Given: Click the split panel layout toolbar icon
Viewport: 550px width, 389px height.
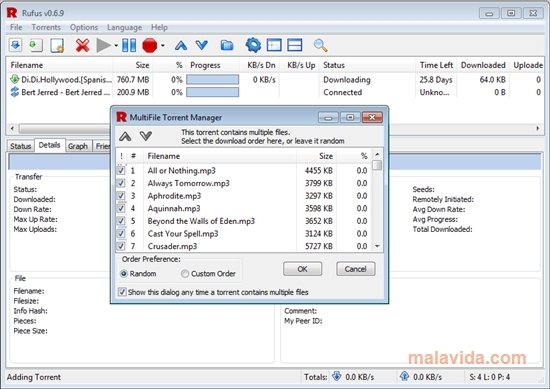Looking at the screenshot, I should [295, 45].
